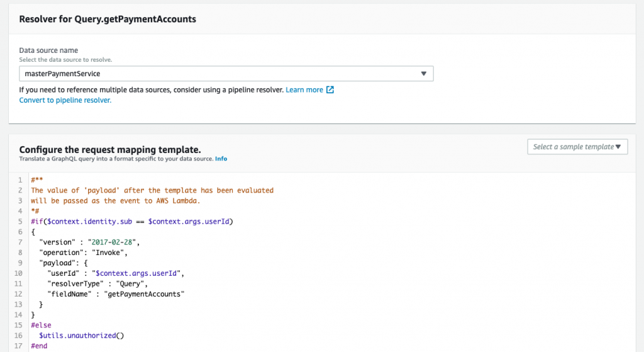Click the #else directive line
The height and width of the screenshot is (352, 644).
click(x=40, y=325)
